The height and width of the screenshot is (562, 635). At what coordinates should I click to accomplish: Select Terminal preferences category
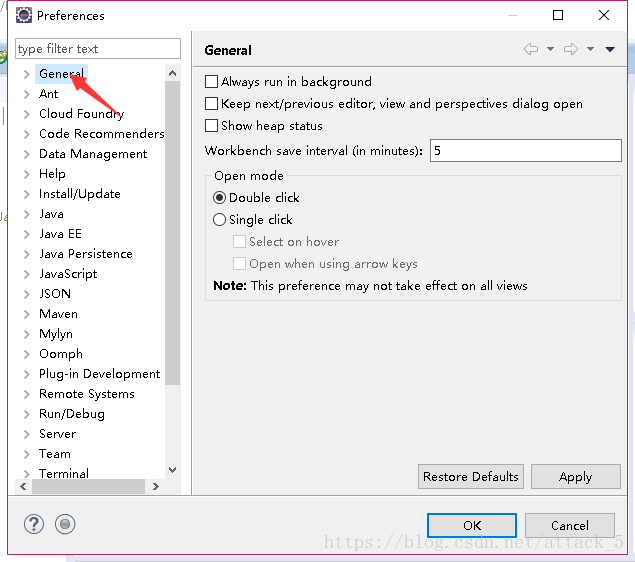(x=64, y=473)
